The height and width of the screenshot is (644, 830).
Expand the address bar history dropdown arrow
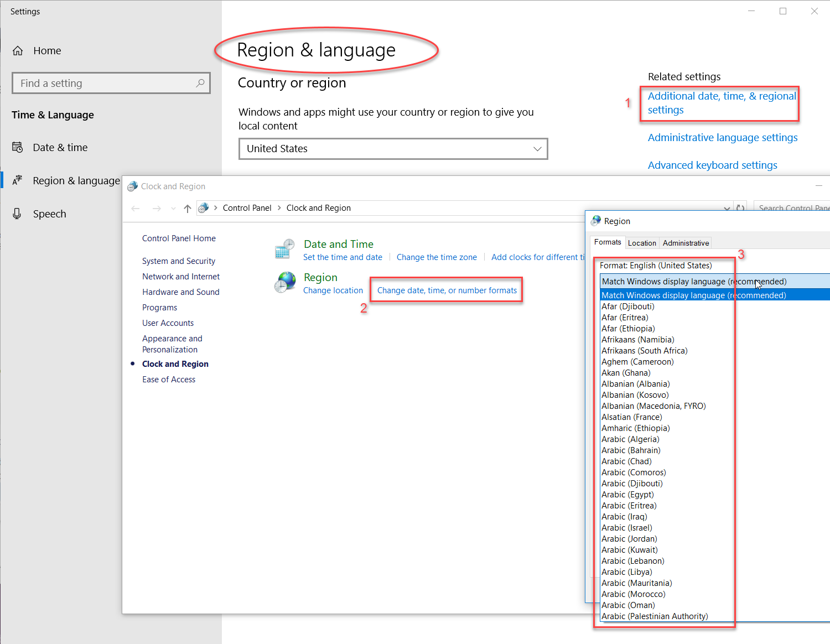[727, 209]
